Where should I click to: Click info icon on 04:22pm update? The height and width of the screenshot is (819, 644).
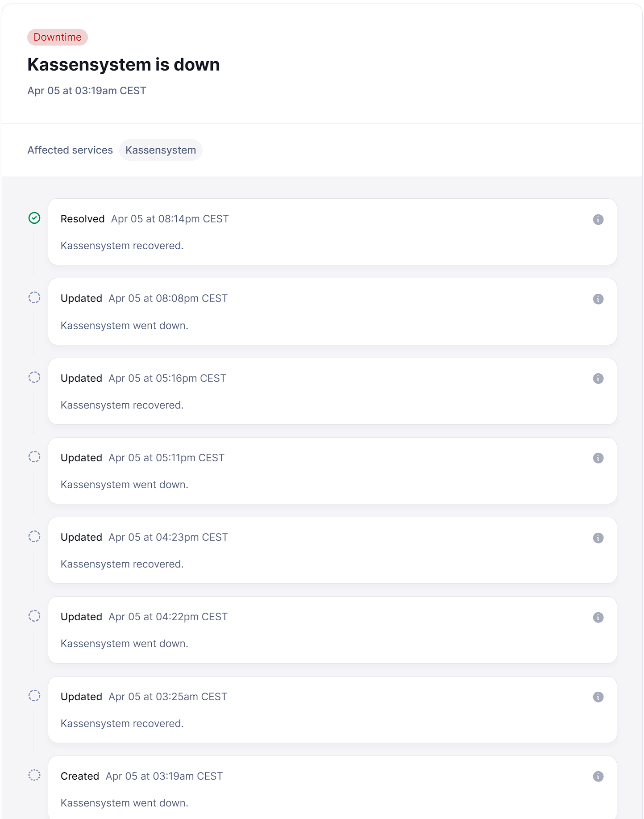pos(598,617)
